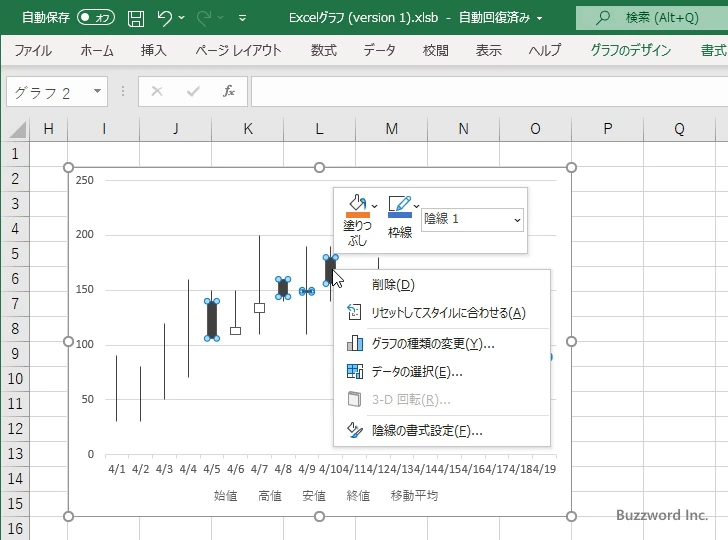Click the chart's top-center resize handle

319,168
